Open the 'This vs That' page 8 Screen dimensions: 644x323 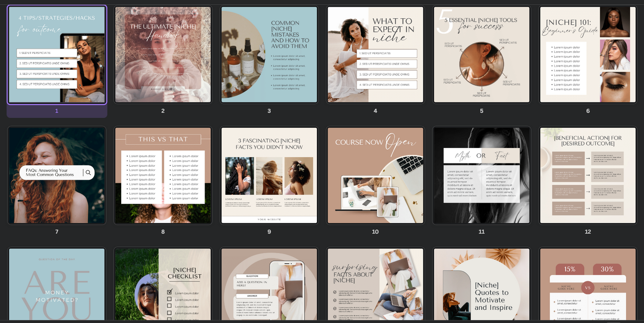[163, 176]
